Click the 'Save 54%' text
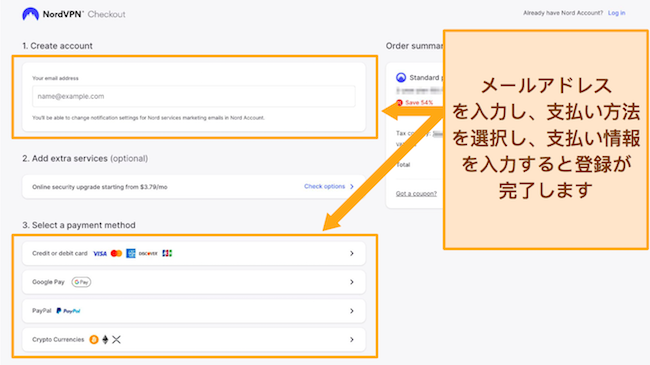This screenshot has height=365, width=650. point(419,102)
